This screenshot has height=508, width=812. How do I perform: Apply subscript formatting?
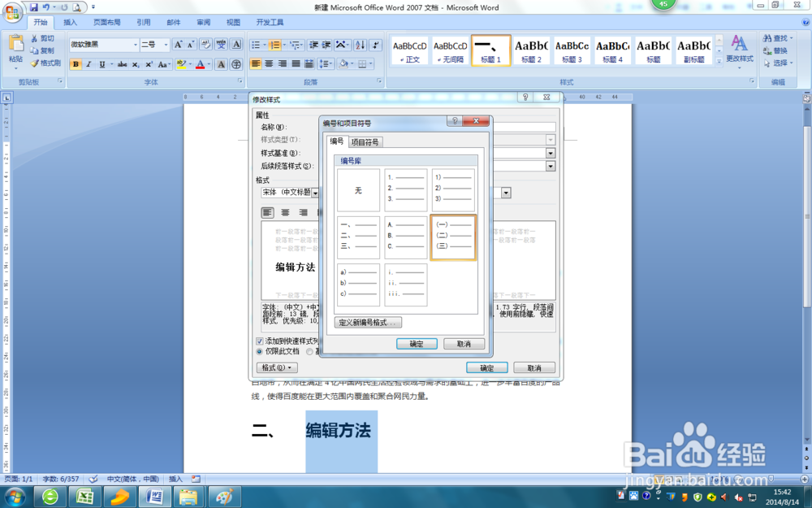(x=135, y=64)
